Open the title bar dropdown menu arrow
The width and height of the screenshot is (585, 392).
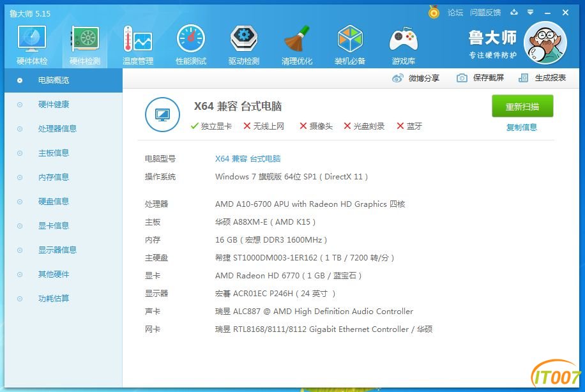pos(531,12)
